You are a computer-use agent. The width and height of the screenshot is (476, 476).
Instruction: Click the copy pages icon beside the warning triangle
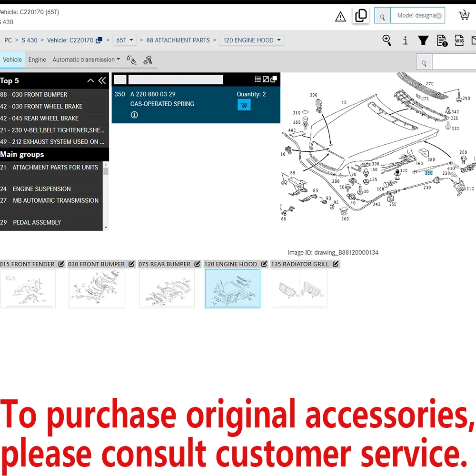[361, 16]
